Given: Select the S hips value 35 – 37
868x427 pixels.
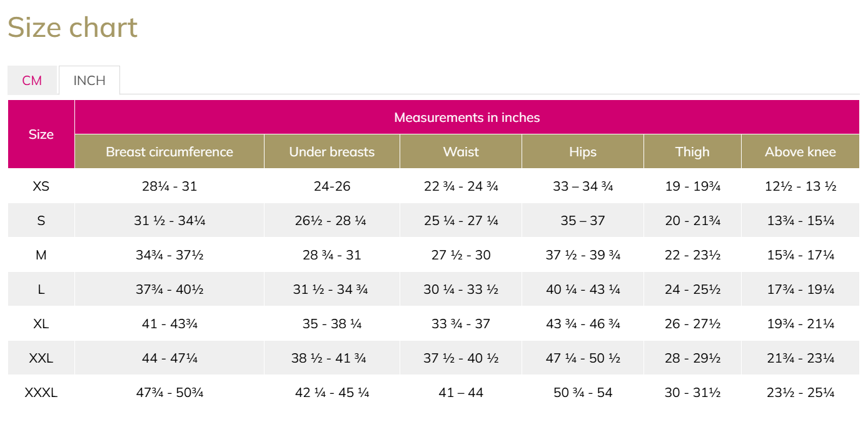Looking at the screenshot, I should click(x=583, y=221).
